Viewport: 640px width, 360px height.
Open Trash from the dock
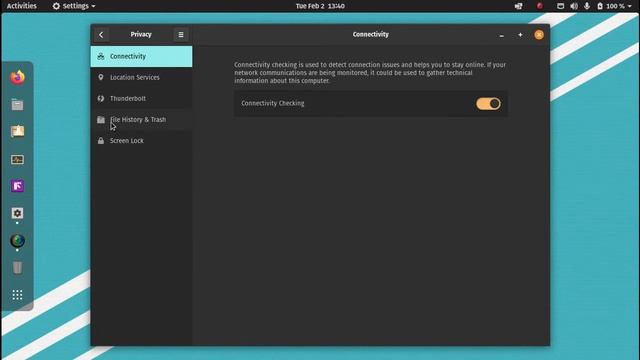[17, 268]
